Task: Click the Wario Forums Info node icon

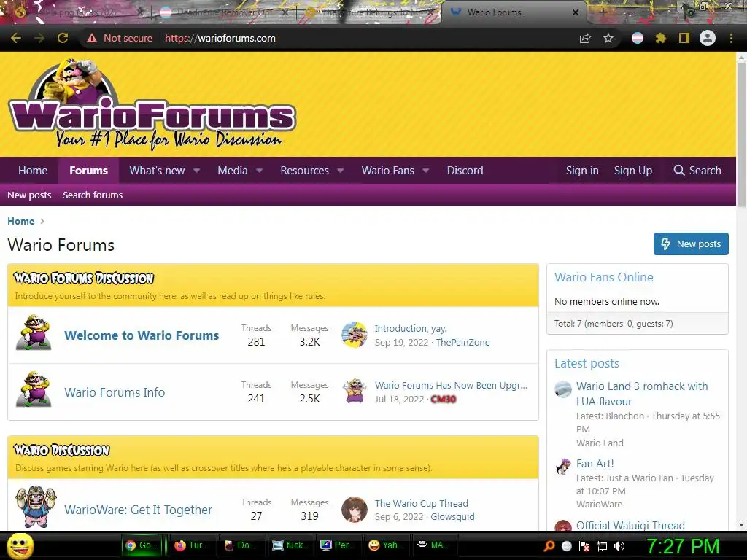Action: tap(34, 389)
